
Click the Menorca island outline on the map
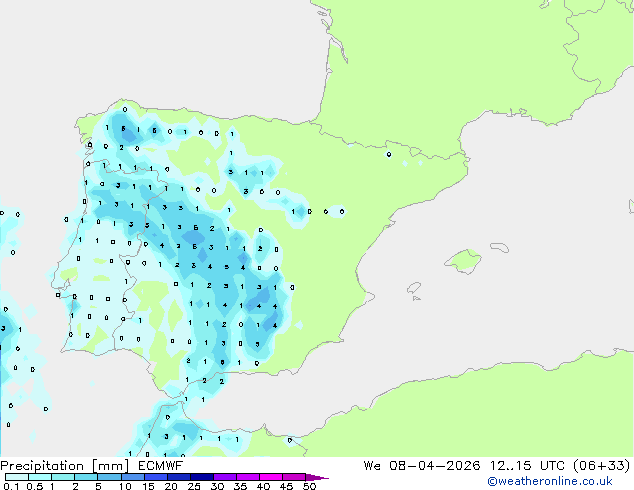(x=499, y=247)
